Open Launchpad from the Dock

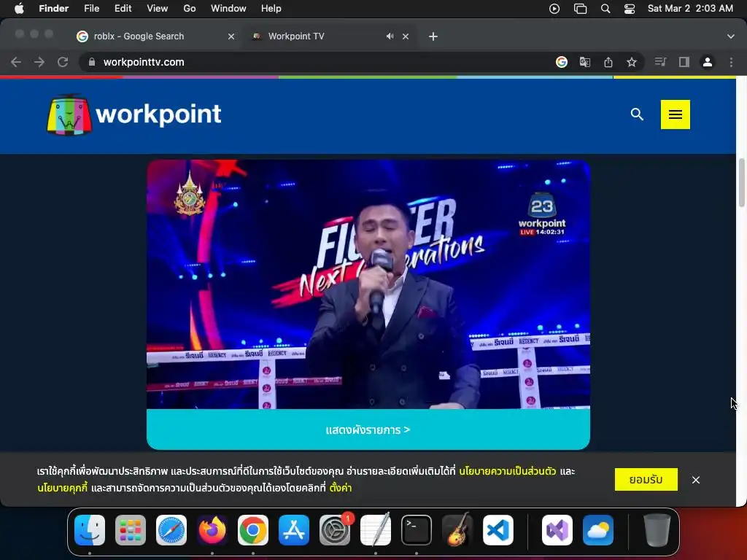131,530
